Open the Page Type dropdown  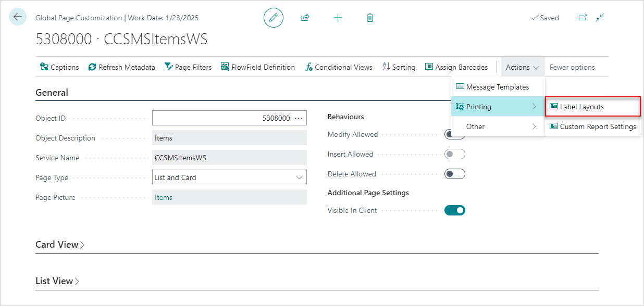click(300, 177)
